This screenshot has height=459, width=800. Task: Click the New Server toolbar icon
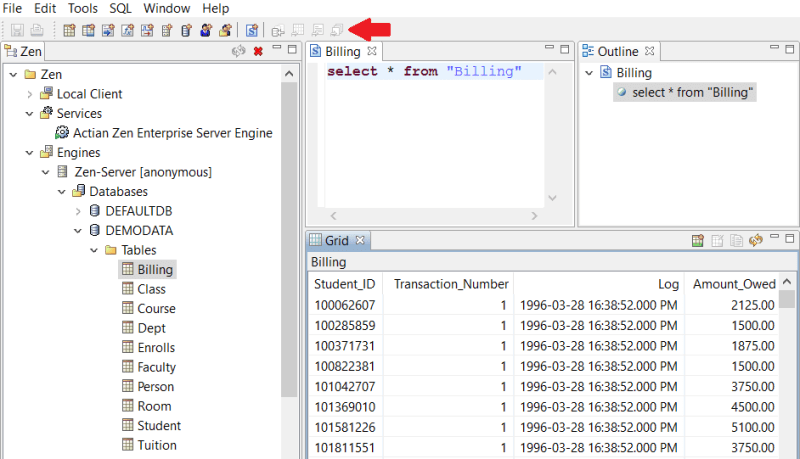(167, 31)
